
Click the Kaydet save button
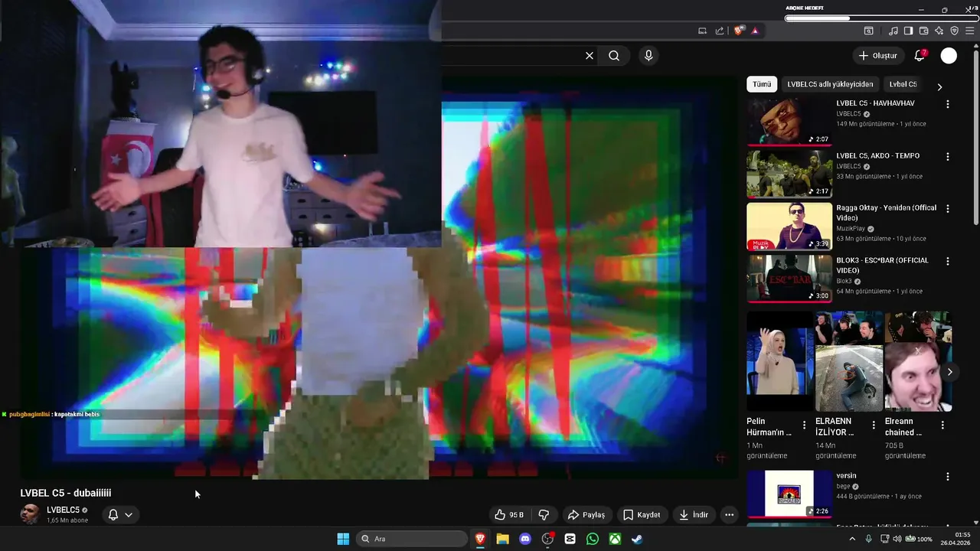pyautogui.click(x=642, y=515)
